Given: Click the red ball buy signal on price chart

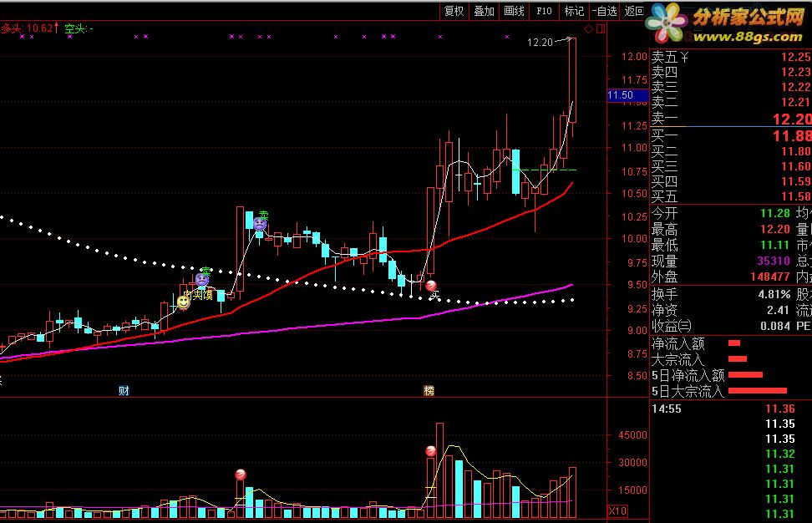Looking at the screenshot, I should tap(431, 286).
